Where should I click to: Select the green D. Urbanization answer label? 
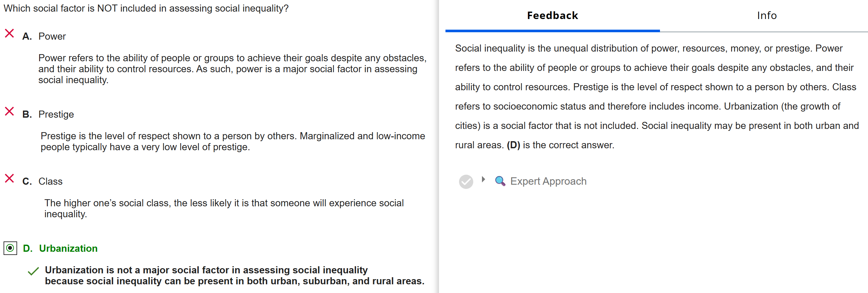tap(68, 248)
